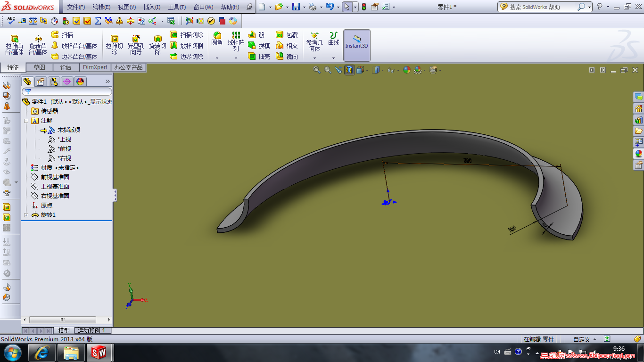This screenshot has width=644, height=362.
Task: Select the 旋转切除 revolved cut tool
Action: point(157,45)
